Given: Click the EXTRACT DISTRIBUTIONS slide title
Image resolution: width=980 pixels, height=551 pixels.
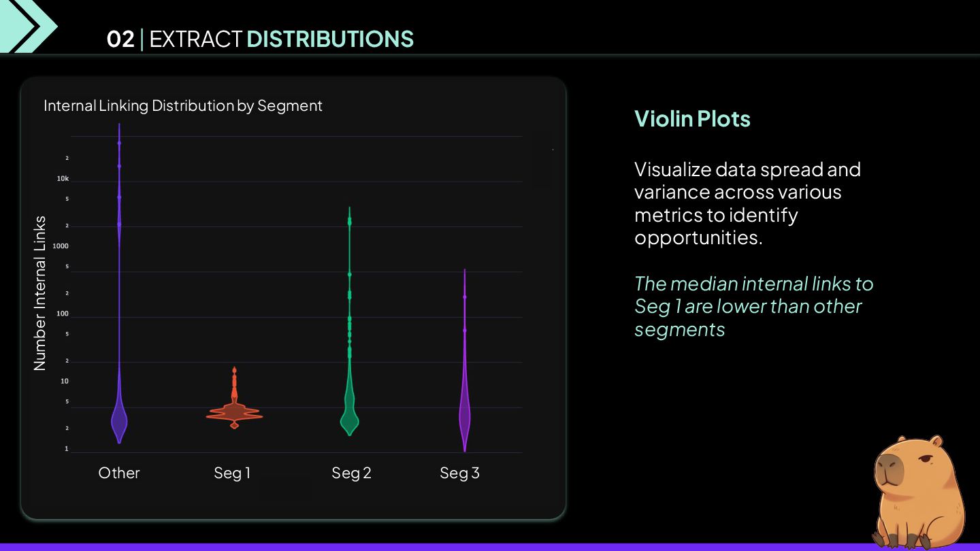Looking at the screenshot, I should pos(281,39).
